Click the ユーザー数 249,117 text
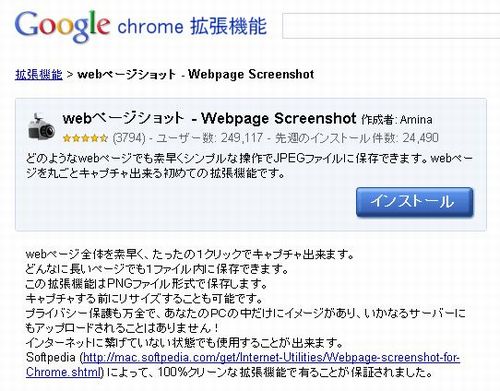 pyautogui.click(x=209, y=138)
